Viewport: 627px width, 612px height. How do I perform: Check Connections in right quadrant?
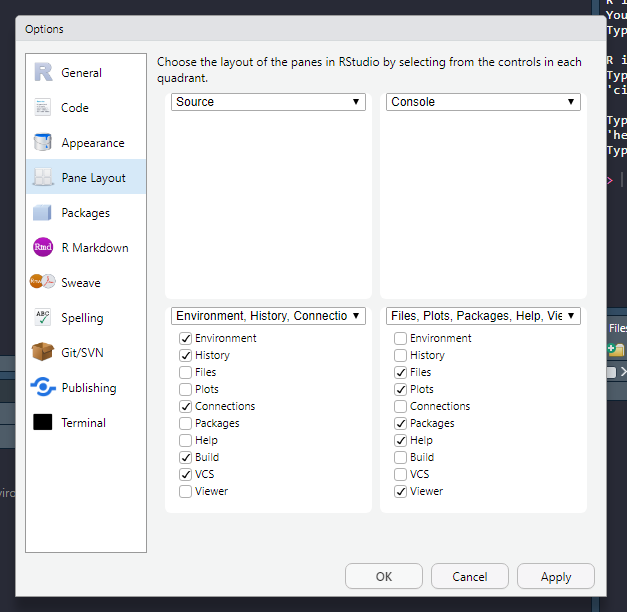[x=400, y=406]
